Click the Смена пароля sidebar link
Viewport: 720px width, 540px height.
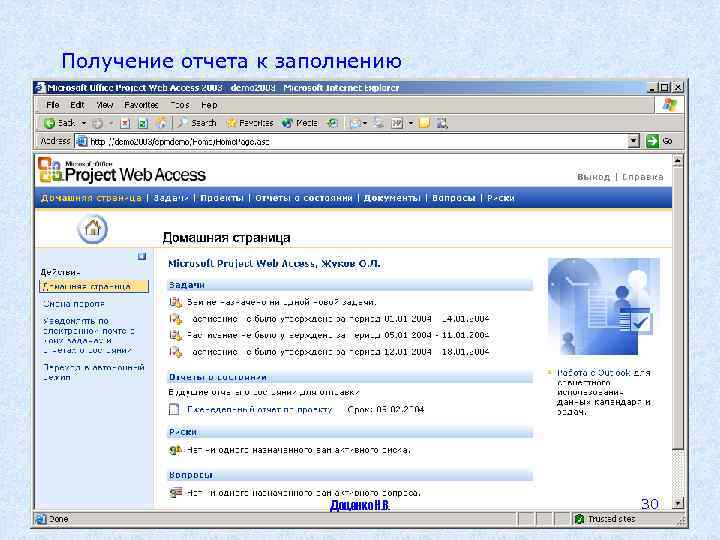(x=74, y=304)
